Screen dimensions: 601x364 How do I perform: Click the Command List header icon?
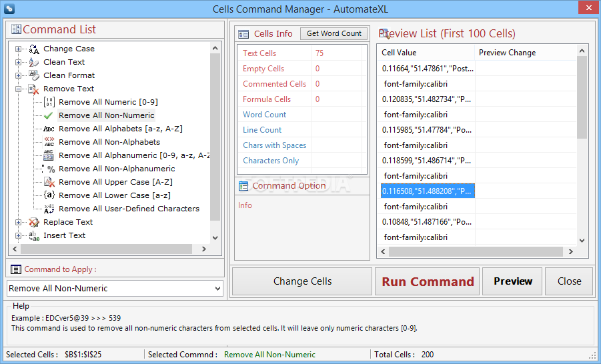[16, 29]
